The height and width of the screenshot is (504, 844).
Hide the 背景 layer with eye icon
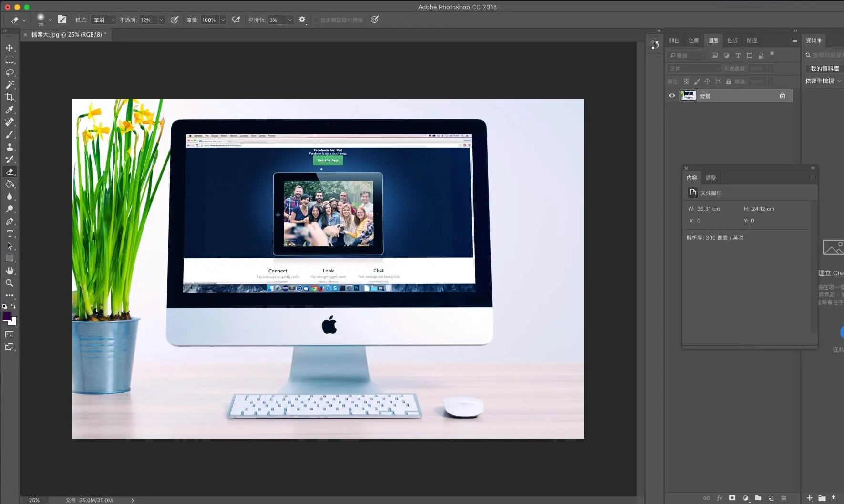click(x=672, y=96)
